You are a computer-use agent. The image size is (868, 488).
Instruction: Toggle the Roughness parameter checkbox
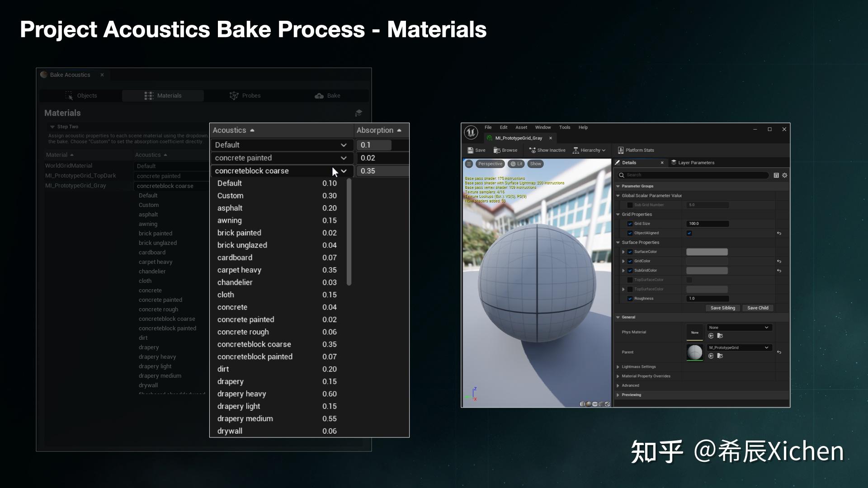pyautogui.click(x=630, y=298)
